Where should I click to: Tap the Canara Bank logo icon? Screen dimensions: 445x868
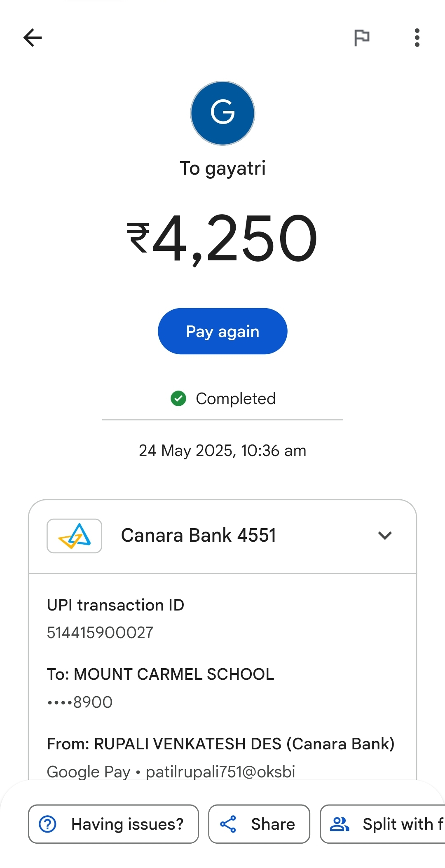(x=74, y=536)
